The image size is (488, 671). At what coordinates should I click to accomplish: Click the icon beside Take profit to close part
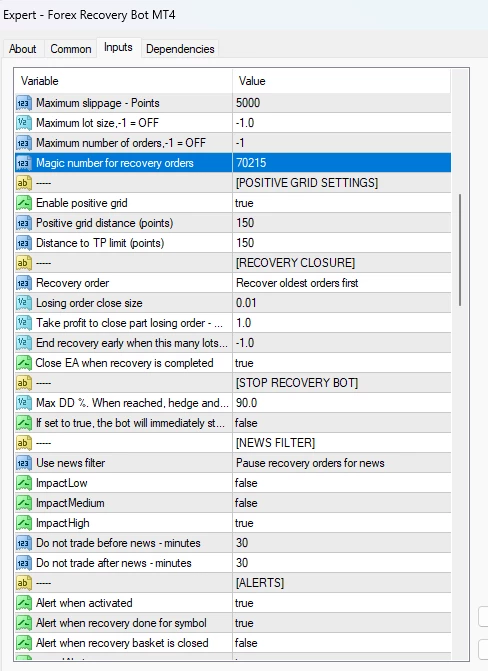(x=24, y=323)
